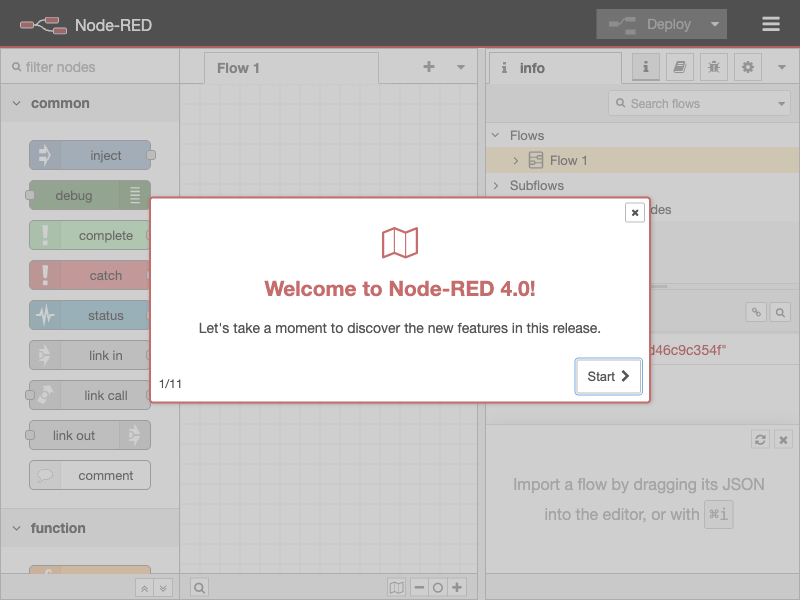
Task: Click the Subflows label in outline
Action: click(x=537, y=186)
